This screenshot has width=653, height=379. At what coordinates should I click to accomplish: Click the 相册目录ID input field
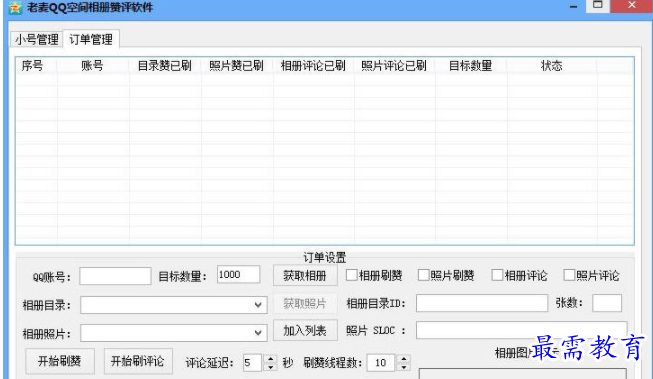482,303
